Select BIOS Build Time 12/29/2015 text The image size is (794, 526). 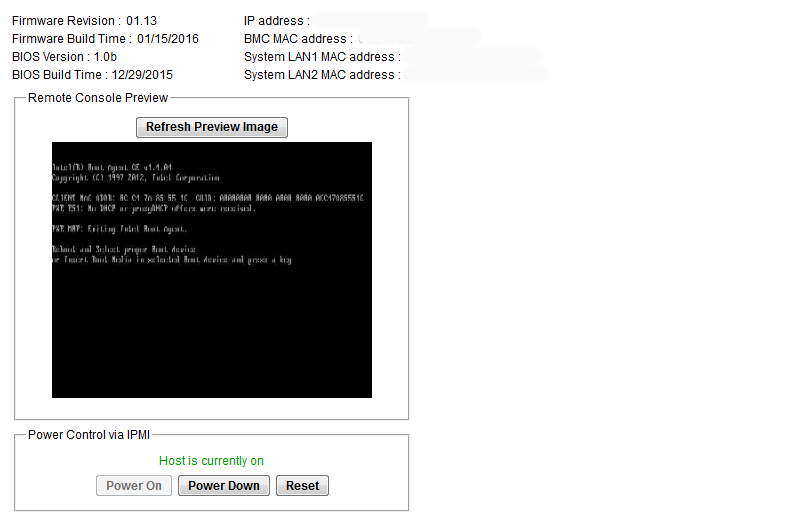(x=92, y=75)
